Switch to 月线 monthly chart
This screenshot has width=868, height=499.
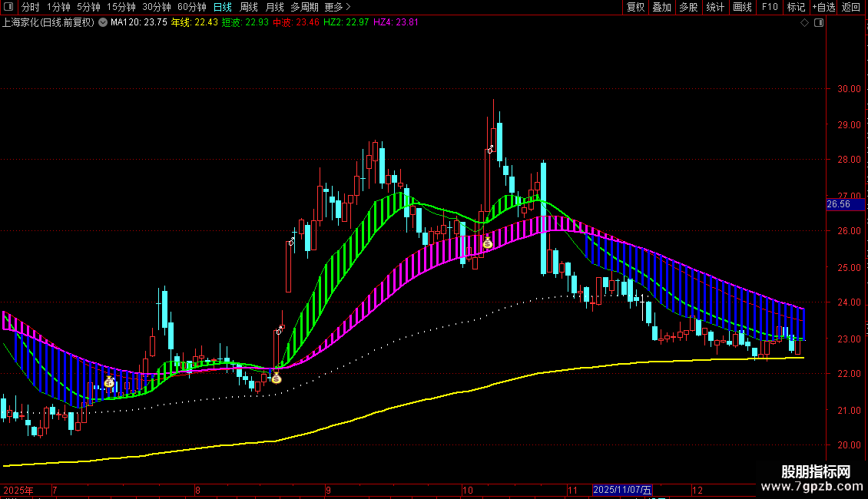pos(274,7)
